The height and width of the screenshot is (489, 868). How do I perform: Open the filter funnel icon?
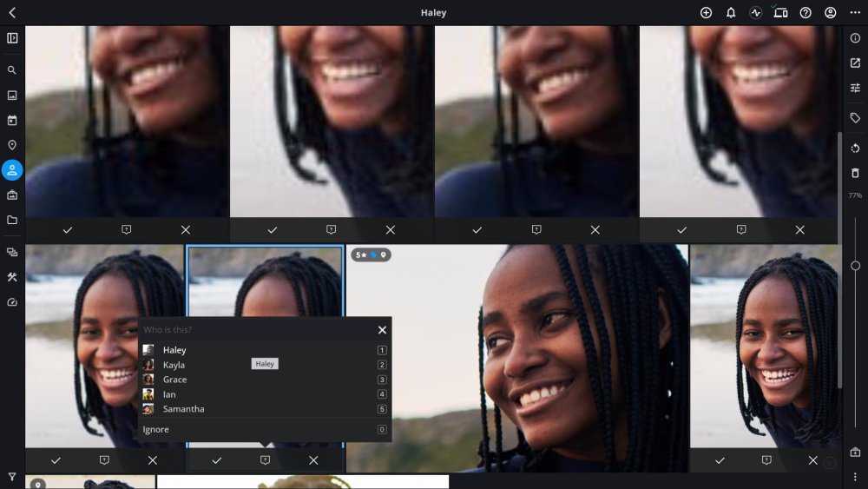coord(11,477)
